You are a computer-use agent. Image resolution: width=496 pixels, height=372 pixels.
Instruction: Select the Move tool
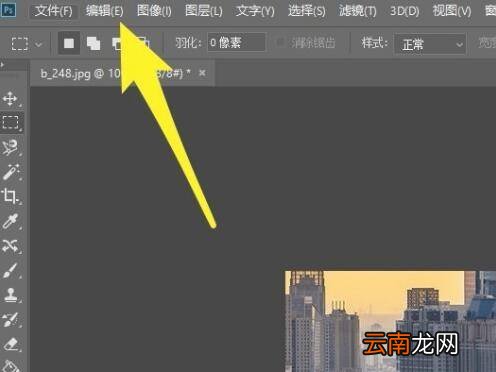point(10,99)
